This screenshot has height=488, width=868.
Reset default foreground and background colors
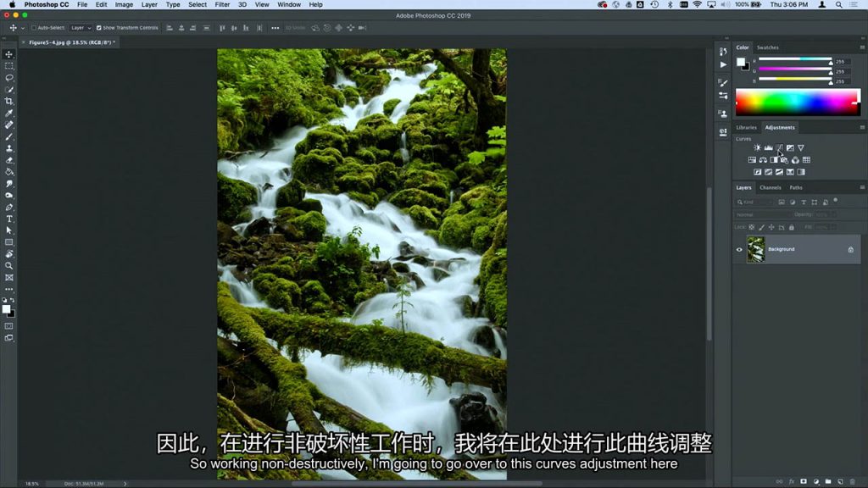(x=4, y=300)
